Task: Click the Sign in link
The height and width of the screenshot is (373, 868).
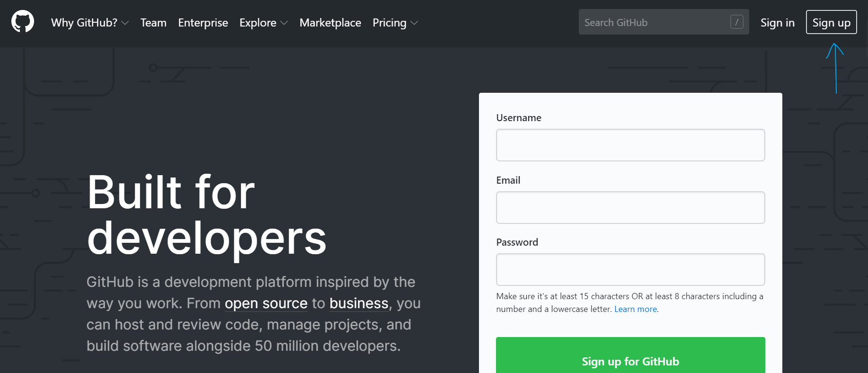Action: tap(777, 23)
